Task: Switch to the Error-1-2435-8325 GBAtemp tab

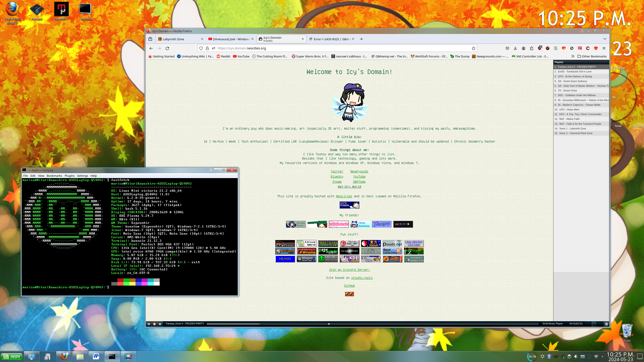Action: (x=332, y=39)
